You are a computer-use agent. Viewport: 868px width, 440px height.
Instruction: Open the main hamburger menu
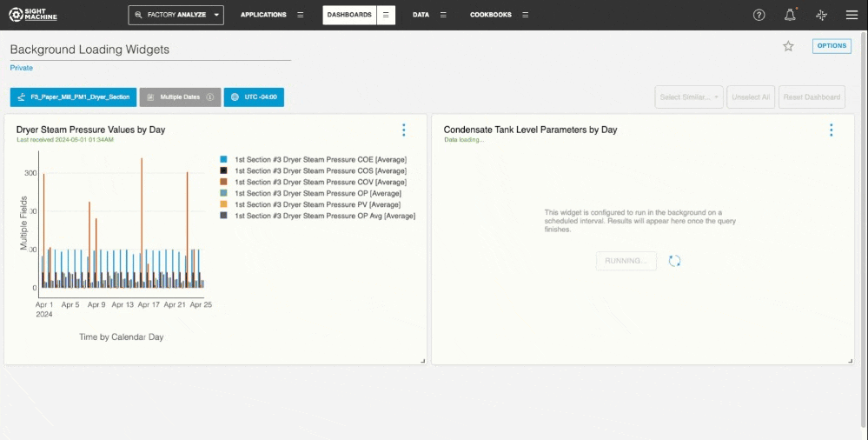pos(852,15)
